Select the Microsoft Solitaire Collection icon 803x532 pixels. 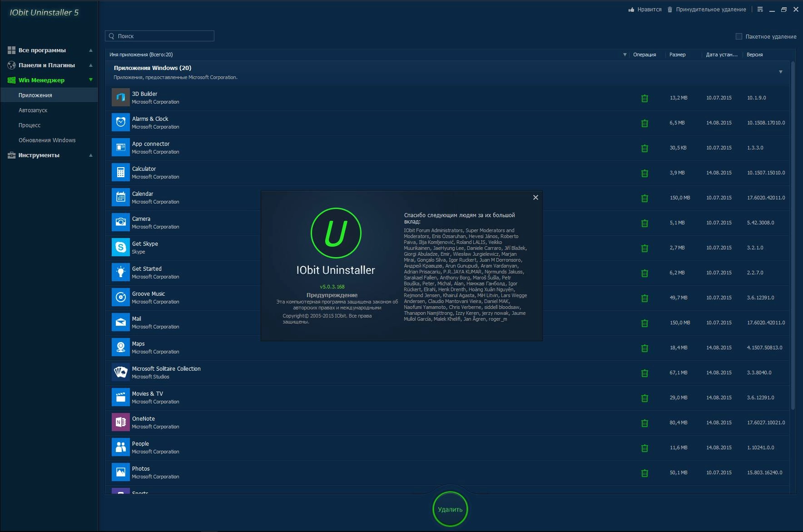pyautogui.click(x=121, y=372)
